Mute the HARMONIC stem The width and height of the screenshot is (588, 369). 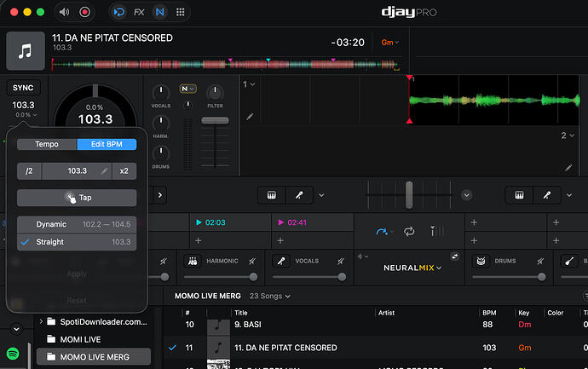(252, 261)
